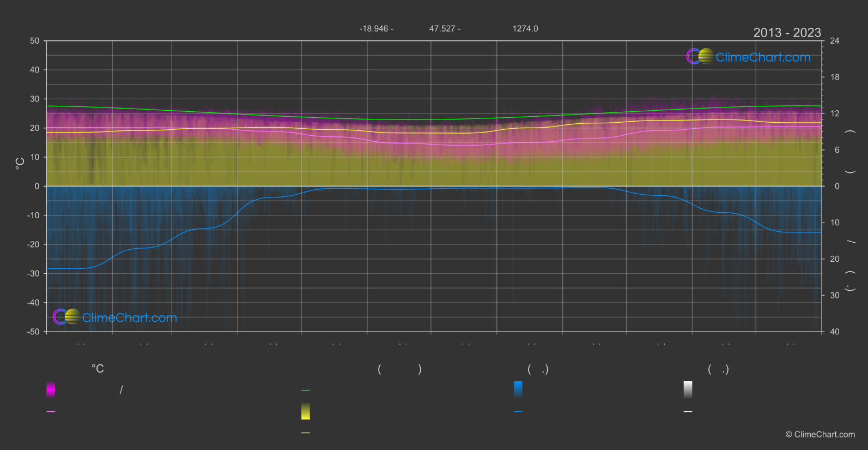Toggle the yellow line legend marker
868x450 pixels.
pos(306,433)
